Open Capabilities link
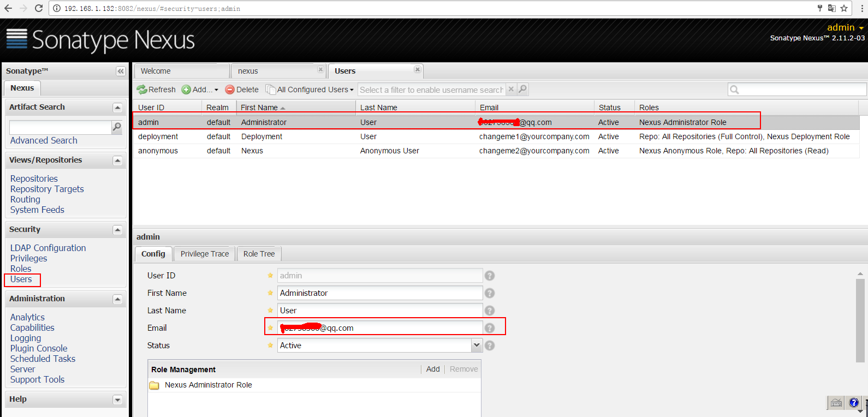Viewport: 868px width, 417px height. coord(32,327)
